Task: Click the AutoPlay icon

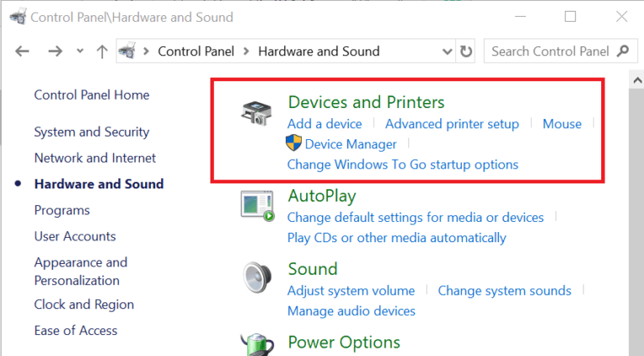Action: pyautogui.click(x=257, y=206)
